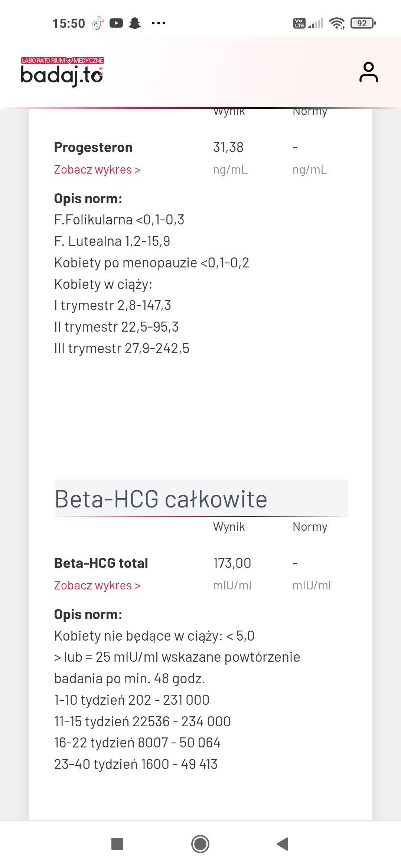Tap the badaj.to laboratory logo
The height and width of the screenshot is (868, 401).
click(62, 72)
